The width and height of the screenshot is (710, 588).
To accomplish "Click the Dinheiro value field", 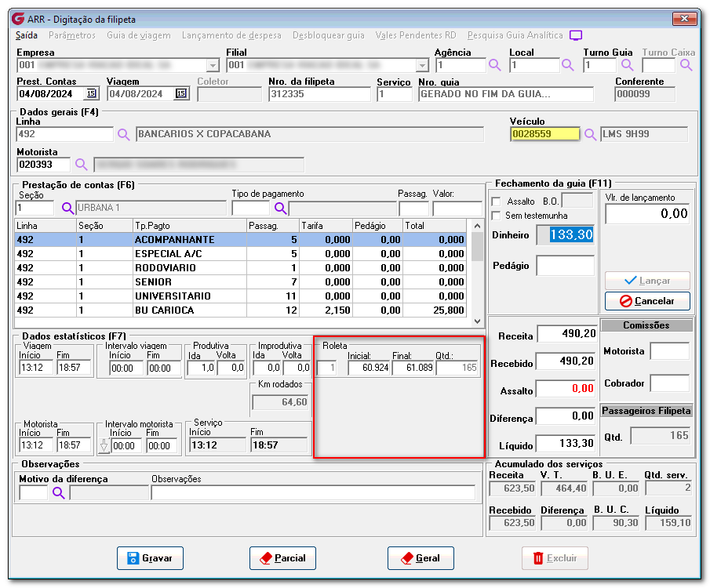I will tap(565, 235).
